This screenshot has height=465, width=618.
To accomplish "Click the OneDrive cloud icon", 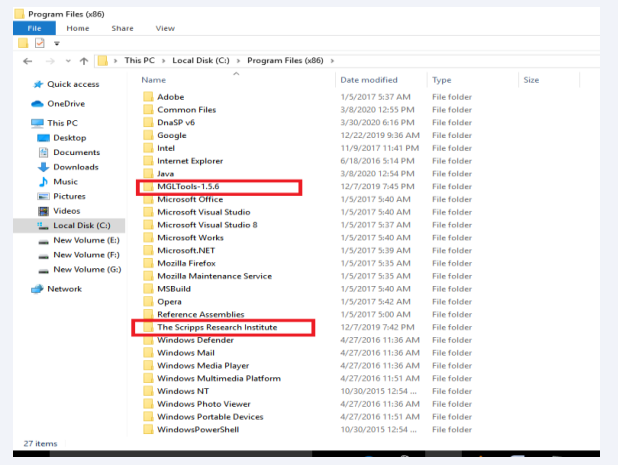I will [37, 103].
